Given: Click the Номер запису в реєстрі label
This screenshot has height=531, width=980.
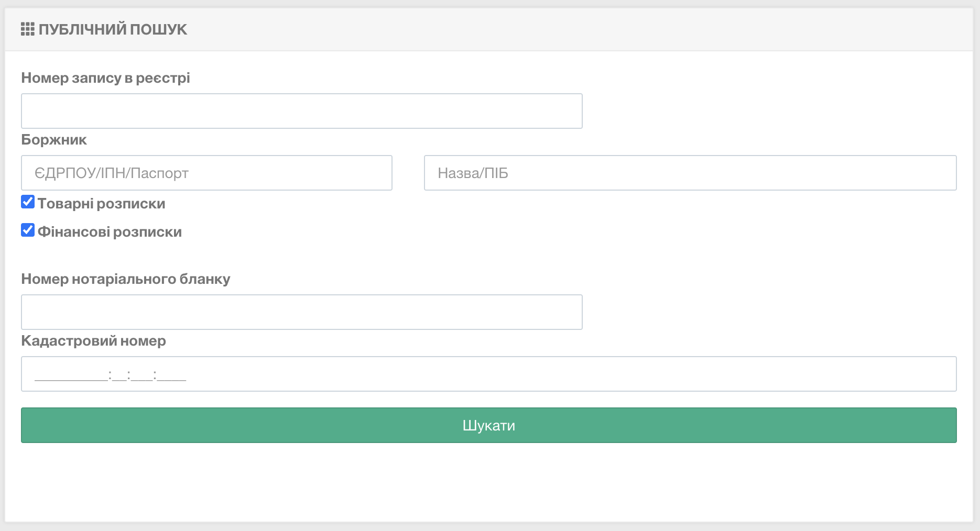Looking at the screenshot, I should click(x=105, y=78).
